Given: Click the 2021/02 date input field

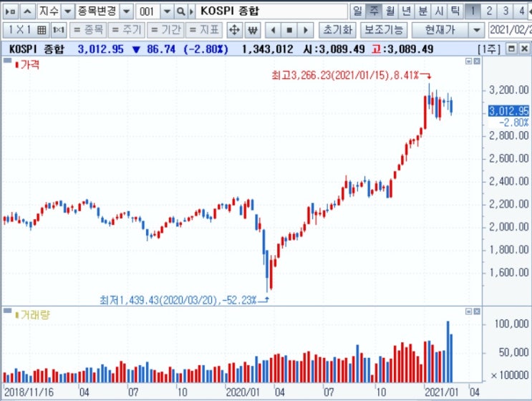Looking at the screenshot, I should click(x=510, y=30).
